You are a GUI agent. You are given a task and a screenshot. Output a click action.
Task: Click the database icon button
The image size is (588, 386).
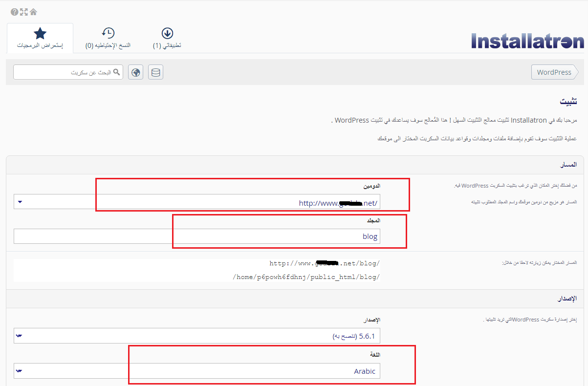(x=155, y=72)
